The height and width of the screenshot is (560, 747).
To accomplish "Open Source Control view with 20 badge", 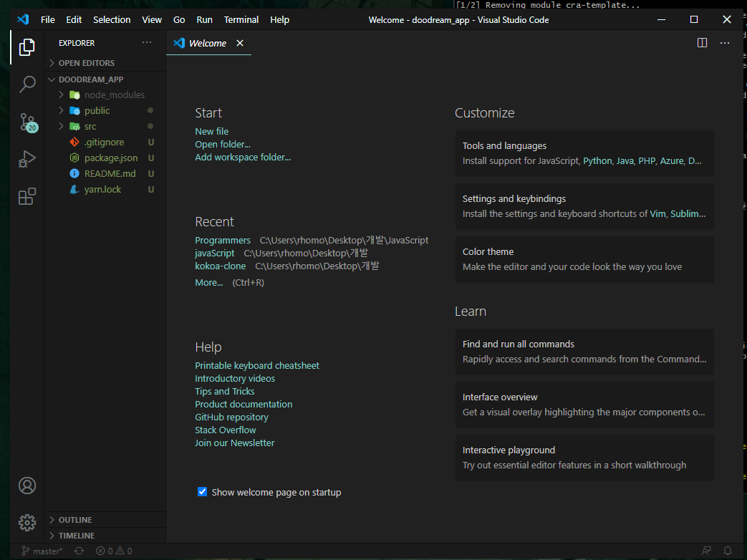I will (28, 122).
